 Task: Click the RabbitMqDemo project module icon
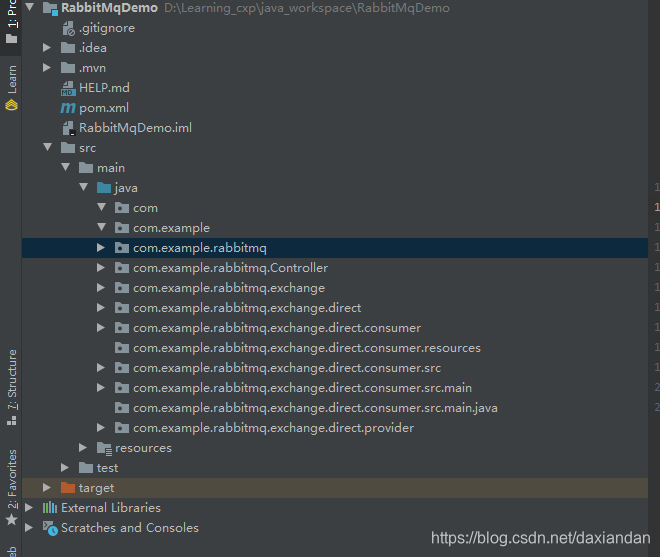50,8
